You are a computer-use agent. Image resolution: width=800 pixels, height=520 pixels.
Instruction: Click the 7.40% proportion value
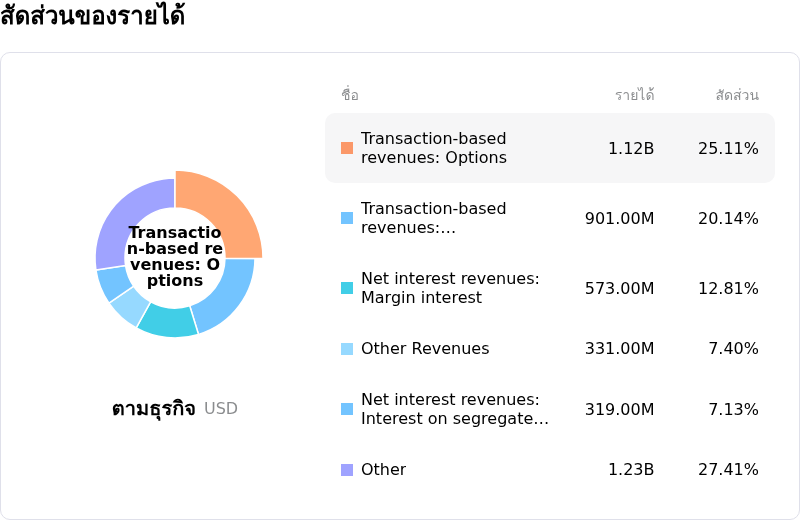[x=733, y=349]
